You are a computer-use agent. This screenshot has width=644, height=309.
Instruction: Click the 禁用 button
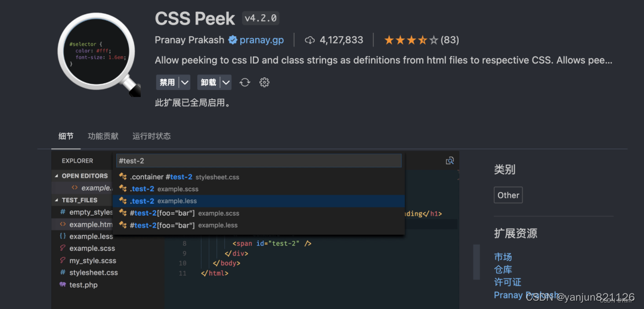(x=168, y=82)
